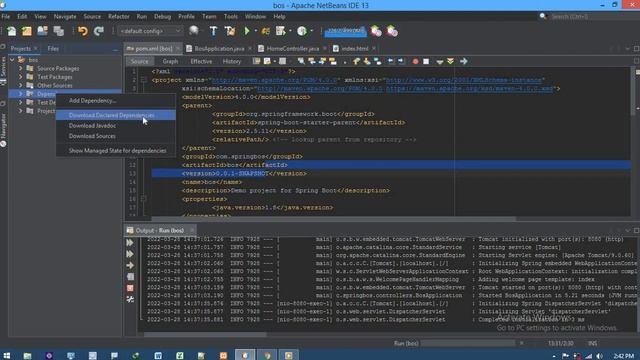This screenshot has width=640, height=360.
Task: Click the Build Project hammer icon
Action: [213, 31]
